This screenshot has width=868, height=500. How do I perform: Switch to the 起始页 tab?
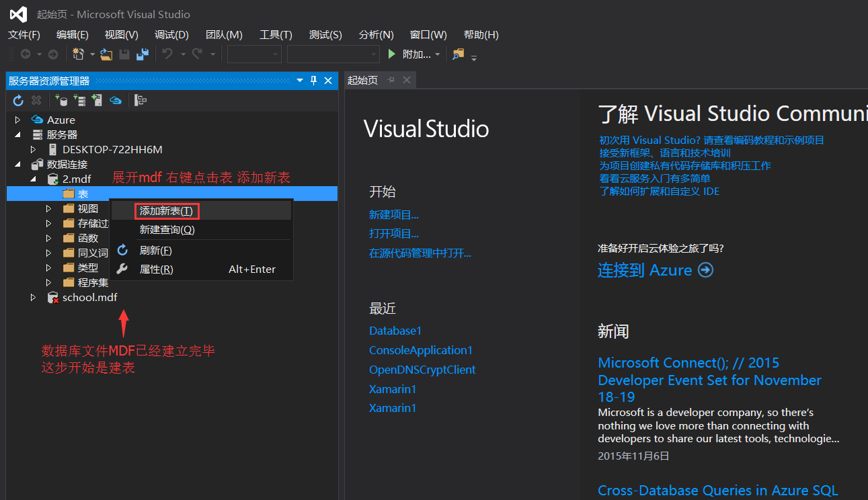(362, 80)
